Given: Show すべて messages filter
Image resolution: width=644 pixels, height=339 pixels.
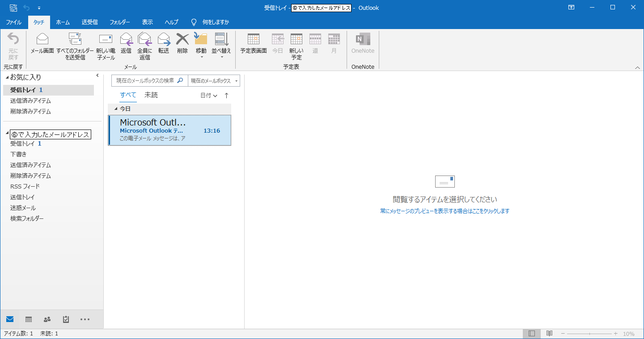Looking at the screenshot, I should pos(128,95).
